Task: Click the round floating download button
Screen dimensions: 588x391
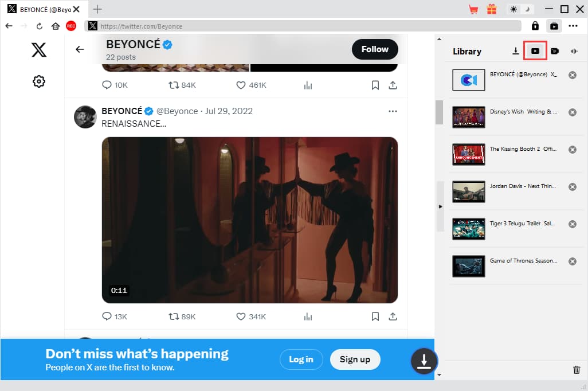Action: tap(424, 361)
